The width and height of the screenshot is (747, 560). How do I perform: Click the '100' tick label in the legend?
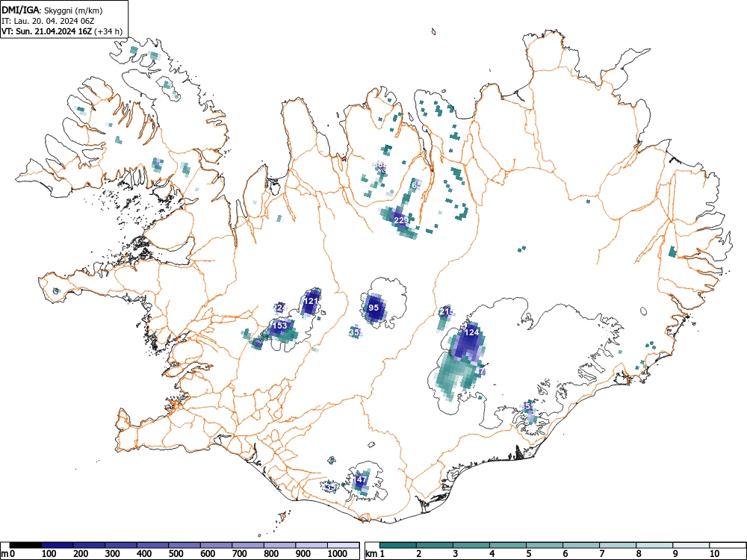(x=49, y=554)
